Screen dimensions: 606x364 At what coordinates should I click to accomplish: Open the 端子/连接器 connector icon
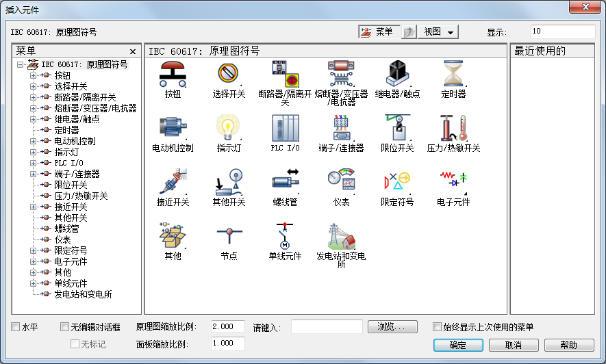pyautogui.click(x=341, y=128)
